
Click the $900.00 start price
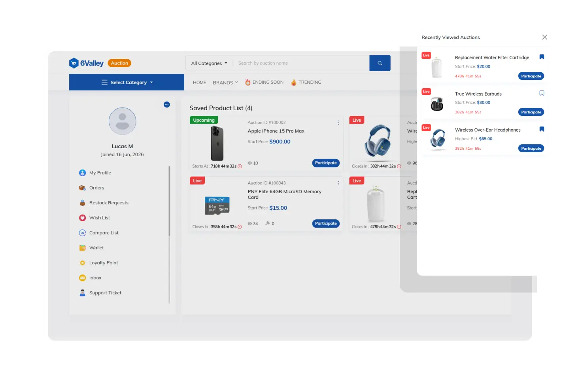click(x=280, y=142)
